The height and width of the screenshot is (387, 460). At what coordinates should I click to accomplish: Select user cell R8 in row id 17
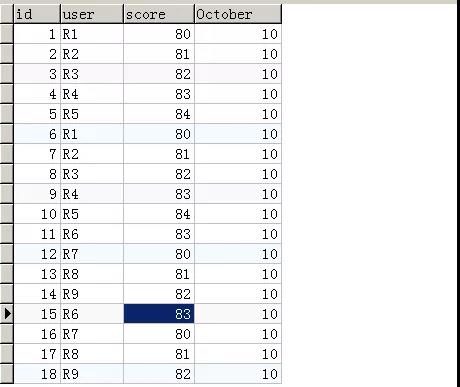92,354
